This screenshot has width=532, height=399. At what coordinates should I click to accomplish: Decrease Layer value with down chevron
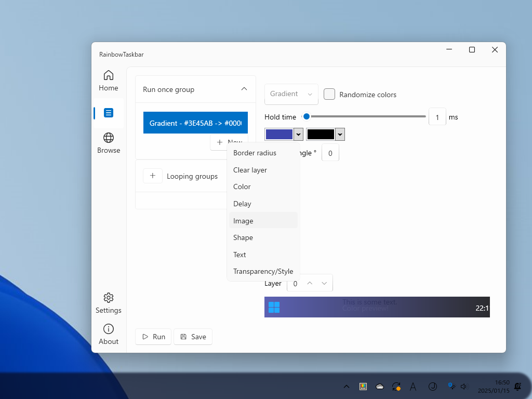pos(324,283)
